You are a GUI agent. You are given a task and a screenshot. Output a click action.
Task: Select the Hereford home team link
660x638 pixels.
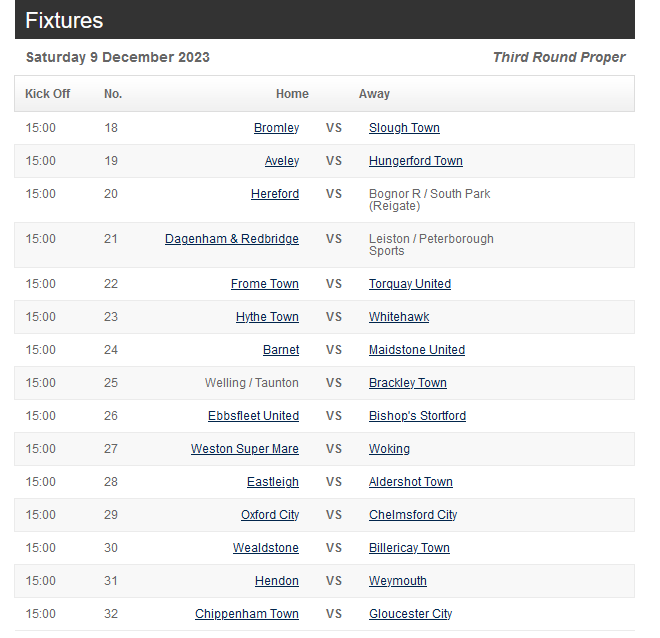[275, 194]
